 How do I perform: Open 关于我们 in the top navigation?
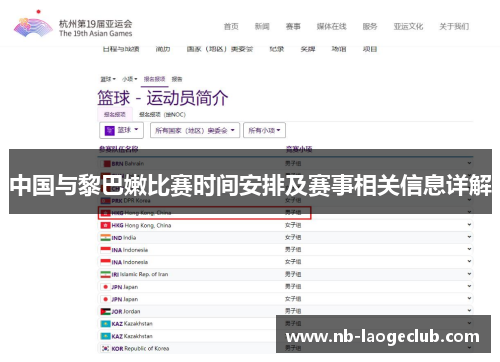pyautogui.click(x=454, y=26)
